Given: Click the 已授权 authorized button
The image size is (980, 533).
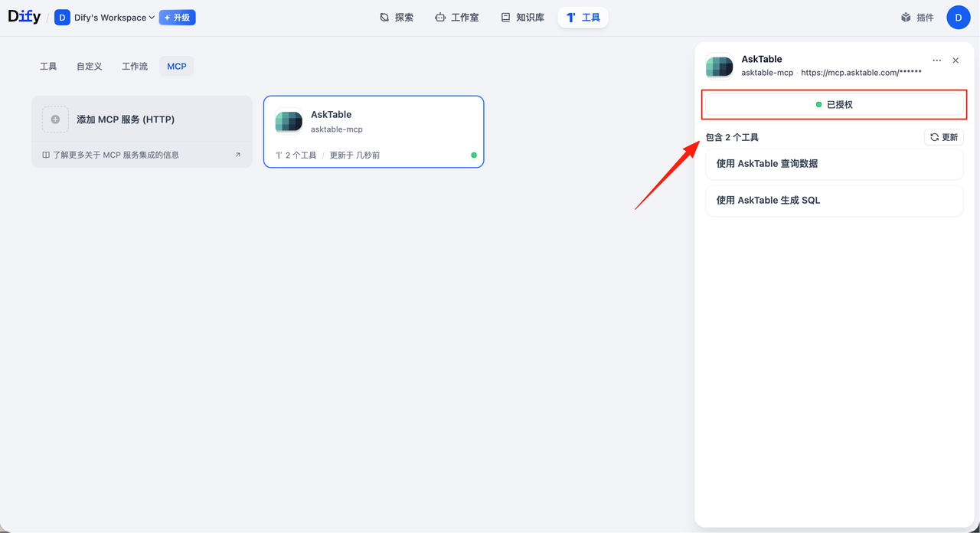Looking at the screenshot, I should pos(834,104).
